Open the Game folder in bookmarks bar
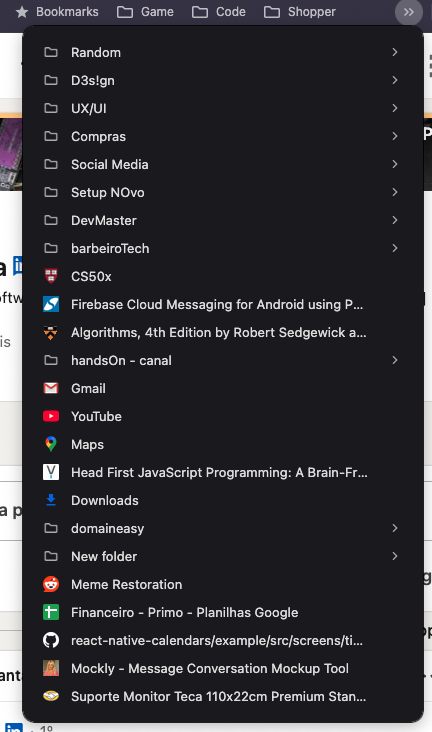 pos(145,12)
